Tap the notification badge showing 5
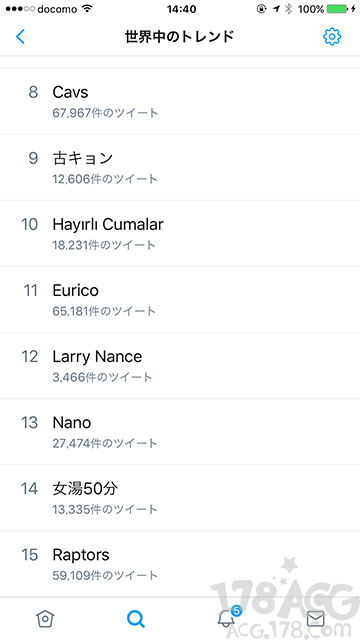The height and width of the screenshot is (640, 360). 236,611
